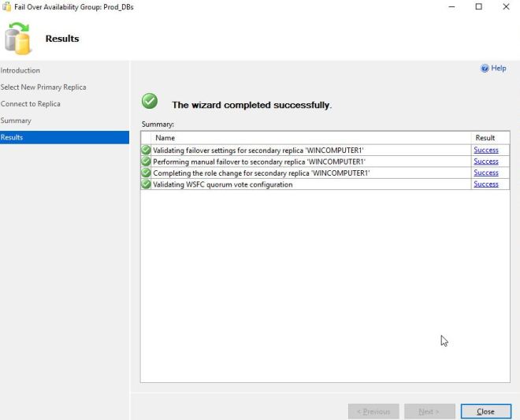Viewport: 520px width, 420px height.
Task: Click the Result column header
Action: (x=485, y=138)
